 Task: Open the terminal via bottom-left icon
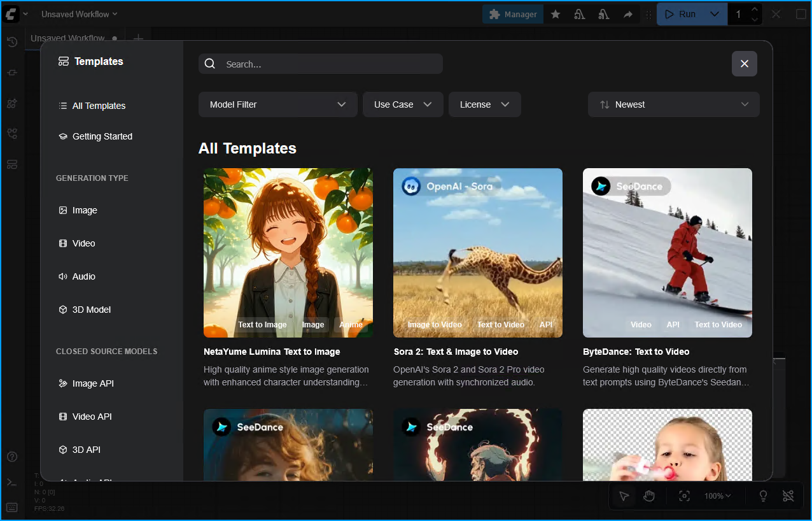(12, 482)
